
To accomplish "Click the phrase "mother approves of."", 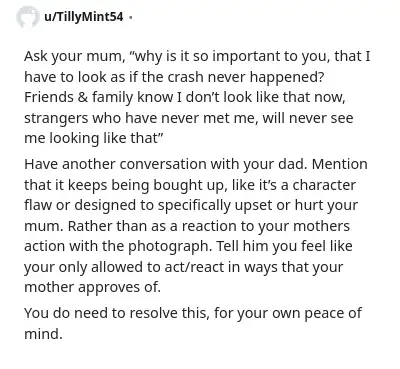I will [92, 288].
